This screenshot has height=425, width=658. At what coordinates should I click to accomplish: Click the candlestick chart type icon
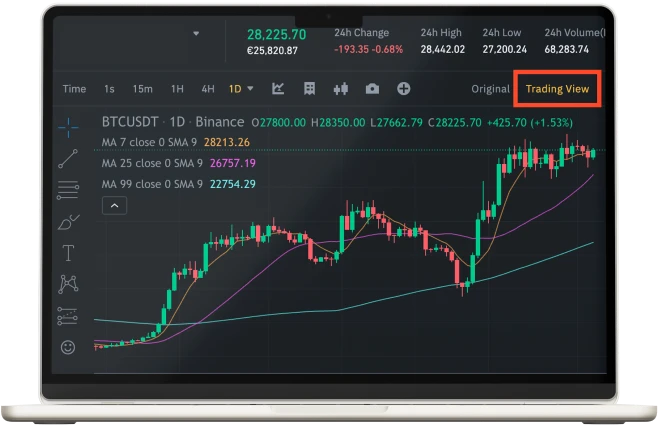coord(341,88)
